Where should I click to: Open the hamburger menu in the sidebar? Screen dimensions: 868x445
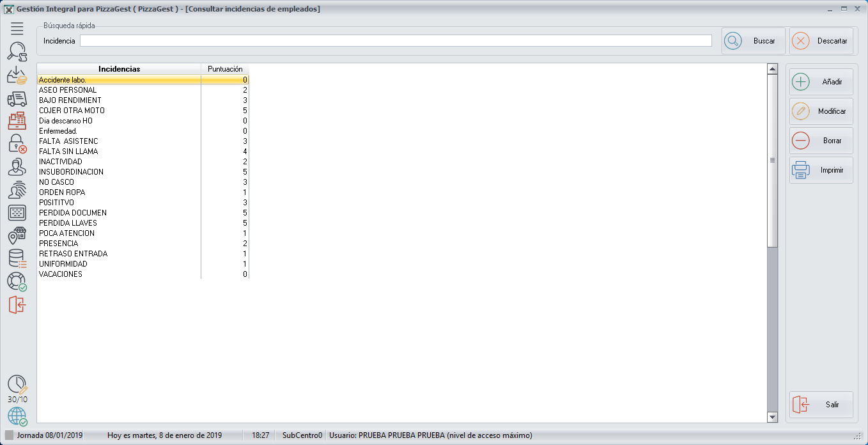click(x=17, y=28)
